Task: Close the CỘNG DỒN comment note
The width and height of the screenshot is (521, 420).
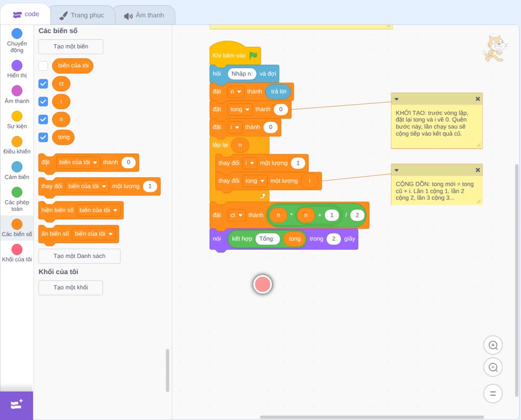Action: point(478,170)
